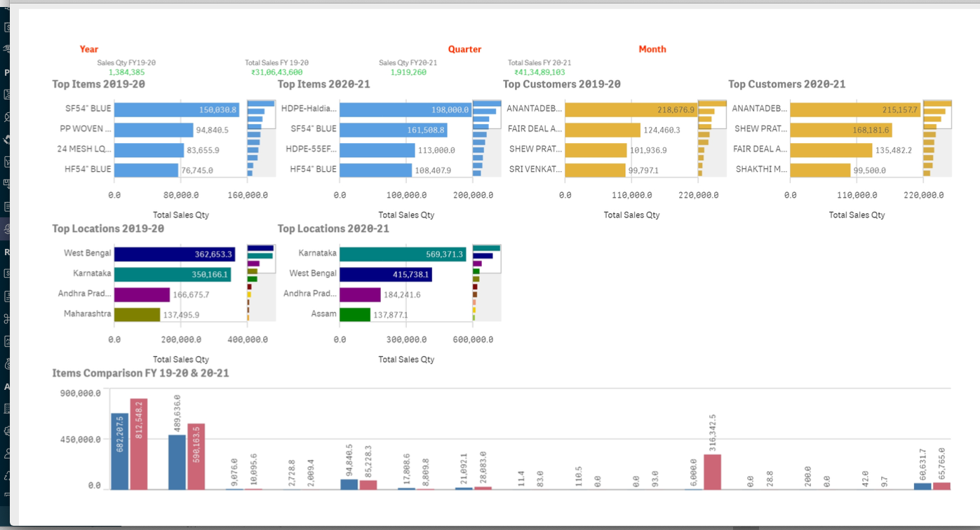
Task: Select the Andhra Prad bar valued 166,675.7
Action: (142, 294)
